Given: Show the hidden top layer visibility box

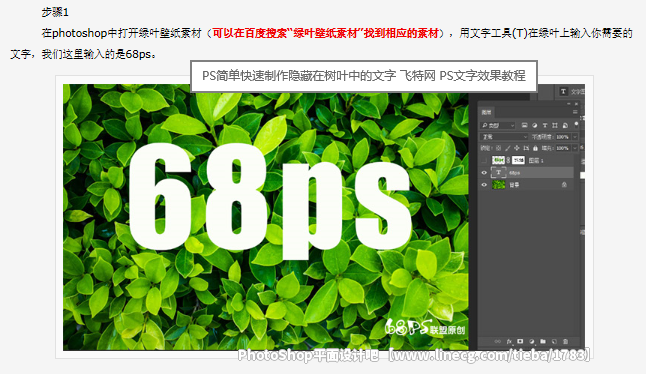Looking at the screenshot, I should click(x=484, y=161).
